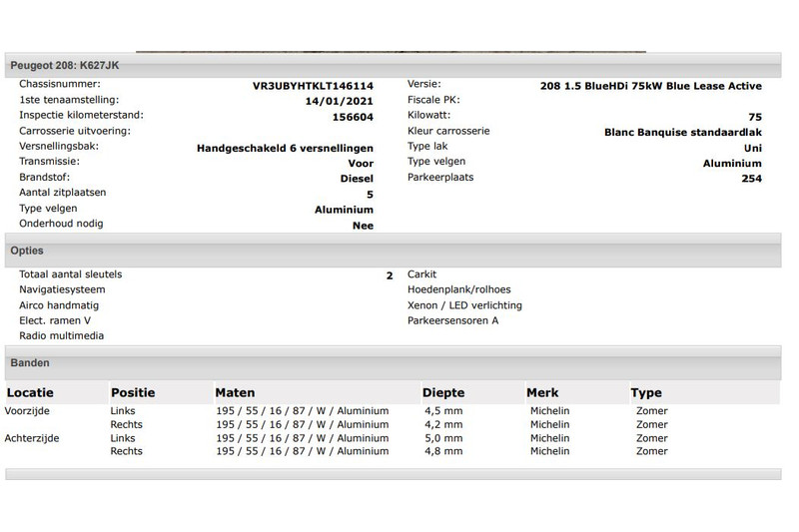The image size is (799, 532).
Task: Click the Merk column header
Action: (542, 393)
